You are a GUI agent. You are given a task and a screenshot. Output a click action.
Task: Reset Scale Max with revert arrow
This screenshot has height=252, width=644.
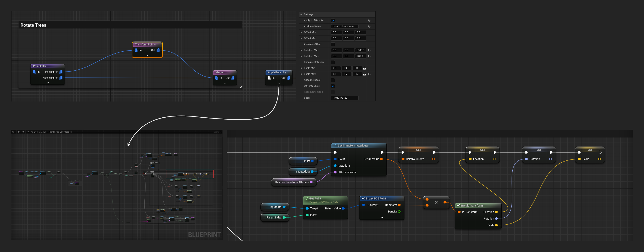click(x=369, y=74)
